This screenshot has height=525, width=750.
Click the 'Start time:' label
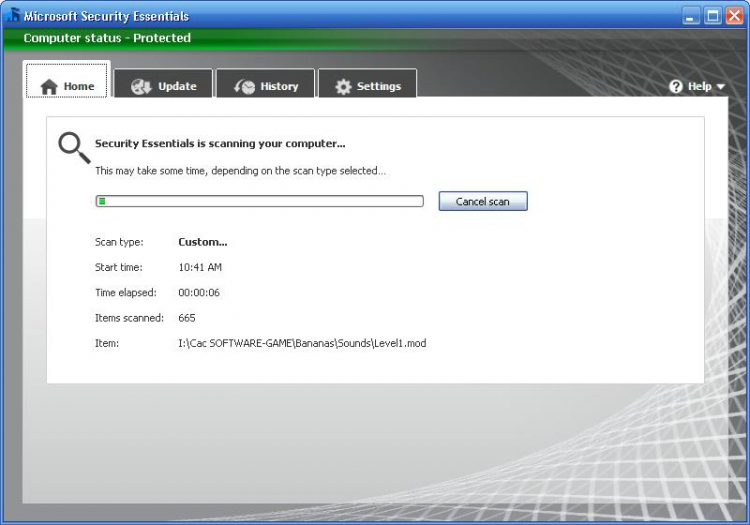pyautogui.click(x=119, y=267)
